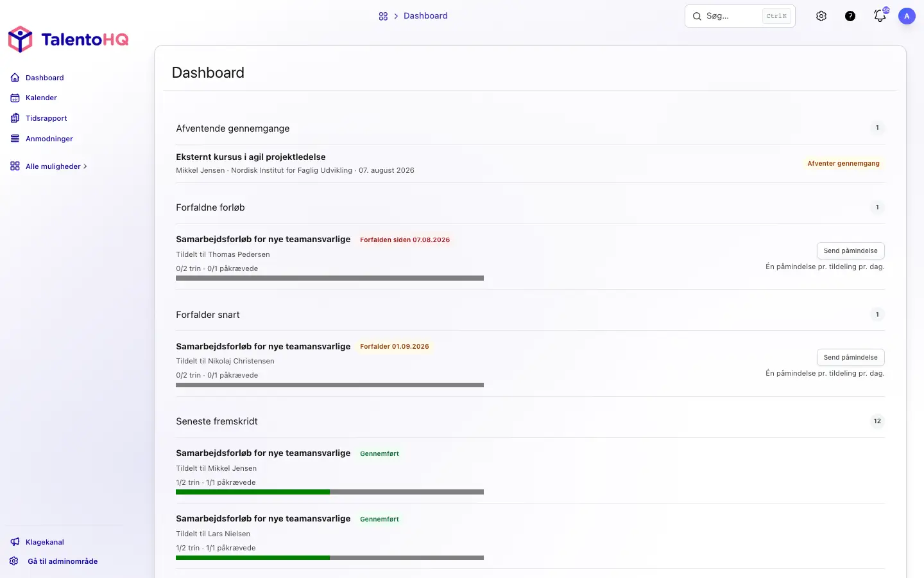Click the Seneste fremskridt count 12
The width and height of the screenshot is (924, 578).
[x=877, y=421]
